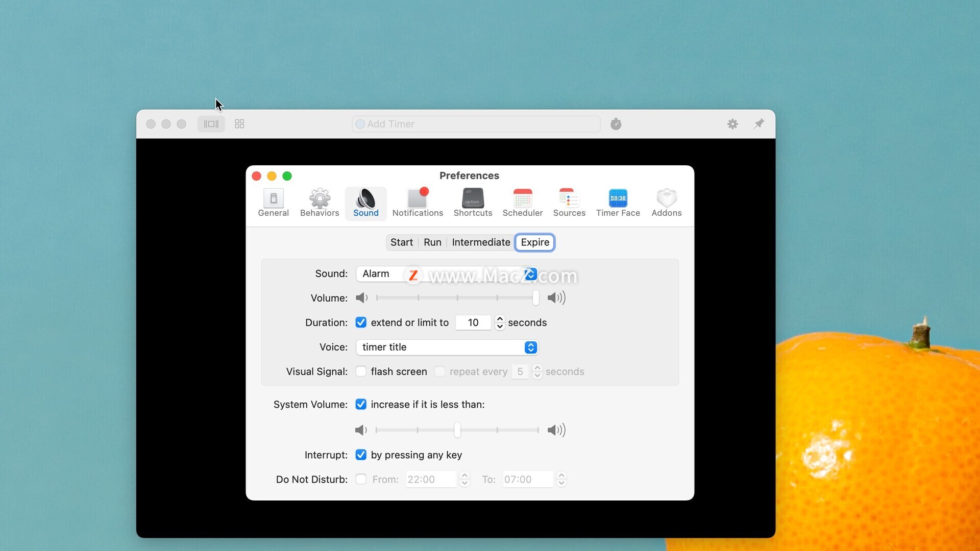Open the Notifications preferences pane
Image resolution: width=980 pixels, height=551 pixels.
tap(418, 203)
